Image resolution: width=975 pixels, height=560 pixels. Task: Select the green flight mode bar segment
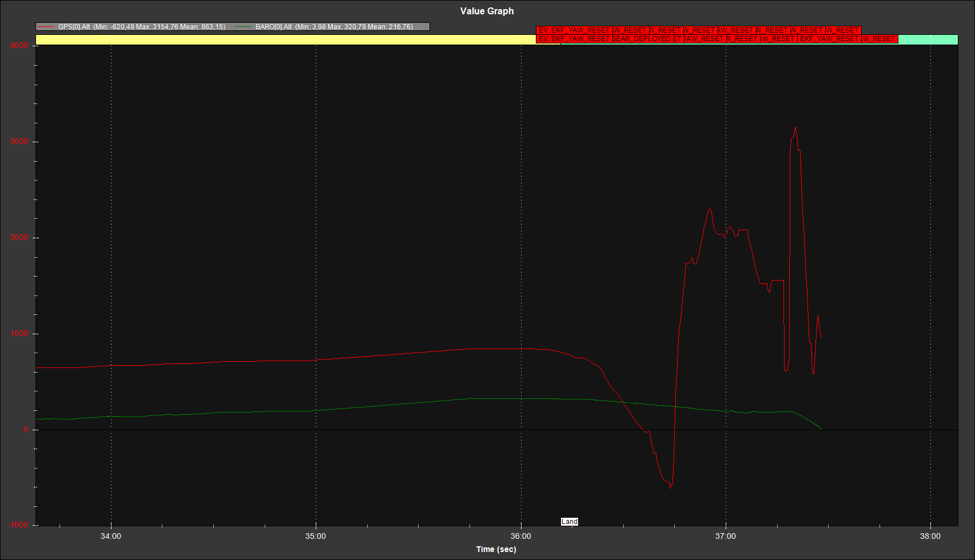click(928, 39)
